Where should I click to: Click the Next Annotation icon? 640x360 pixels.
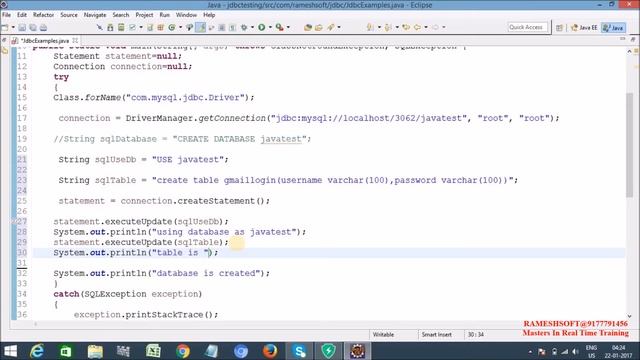coord(369,27)
